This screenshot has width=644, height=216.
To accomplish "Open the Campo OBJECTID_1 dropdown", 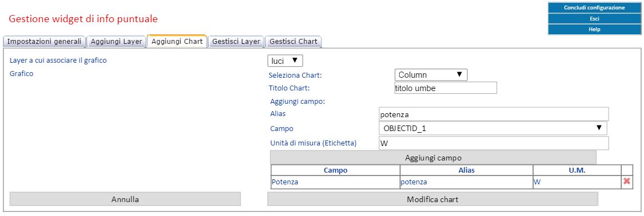I will (493, 128).
